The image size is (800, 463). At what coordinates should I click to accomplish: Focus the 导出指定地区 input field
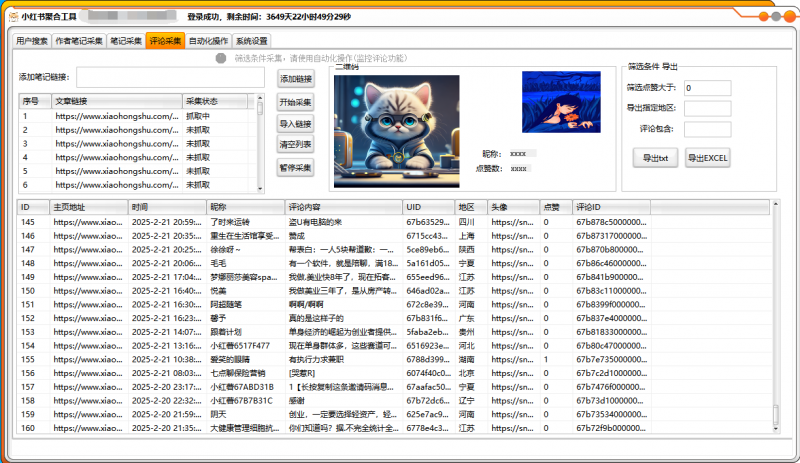(707, 108)
